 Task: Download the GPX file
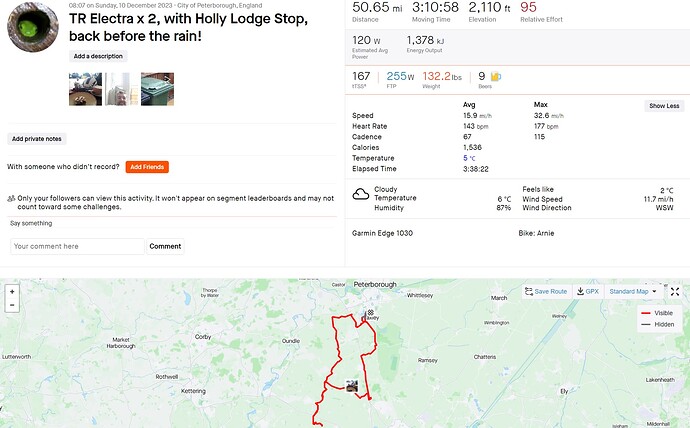[x=587, y=291]
